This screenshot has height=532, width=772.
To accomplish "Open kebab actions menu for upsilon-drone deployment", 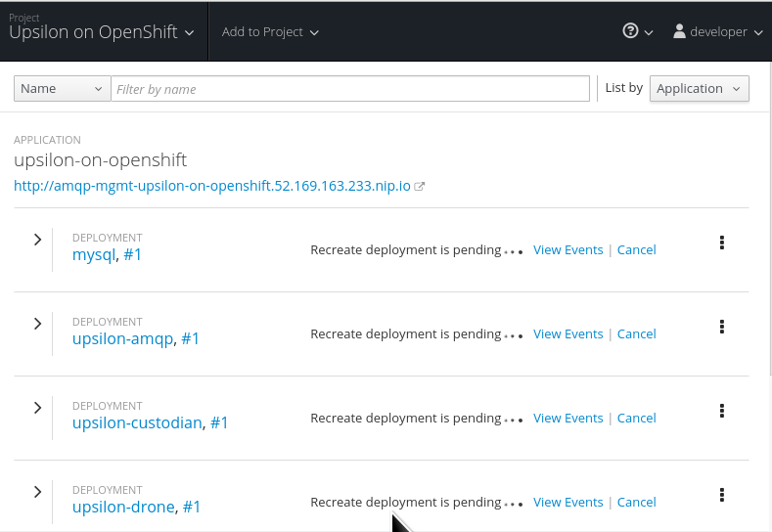I will click(x=722, y=495).
